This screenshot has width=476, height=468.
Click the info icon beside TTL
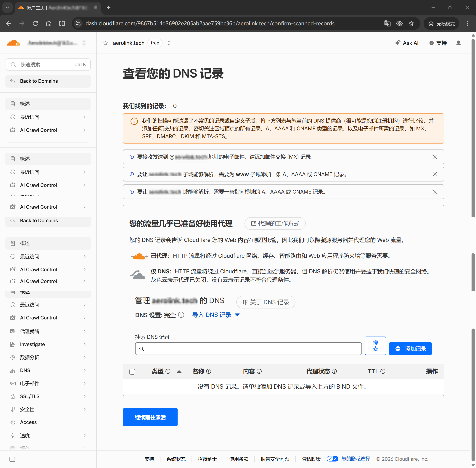383,371
